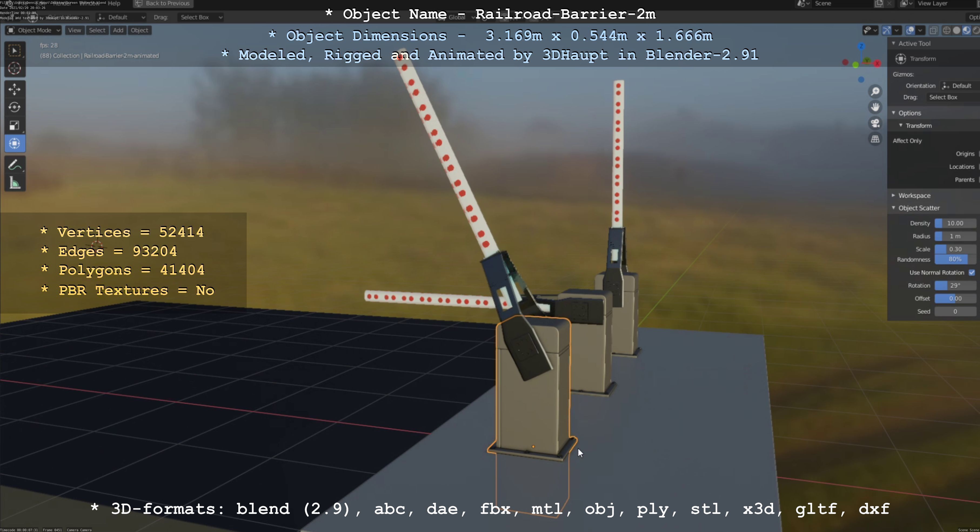Adjust the Radius slider
980x532 pixels.
point(955,236)
